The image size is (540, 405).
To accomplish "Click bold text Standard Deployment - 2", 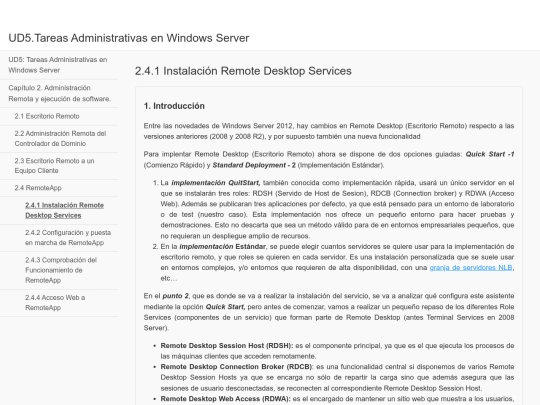I will coord(254,165).
